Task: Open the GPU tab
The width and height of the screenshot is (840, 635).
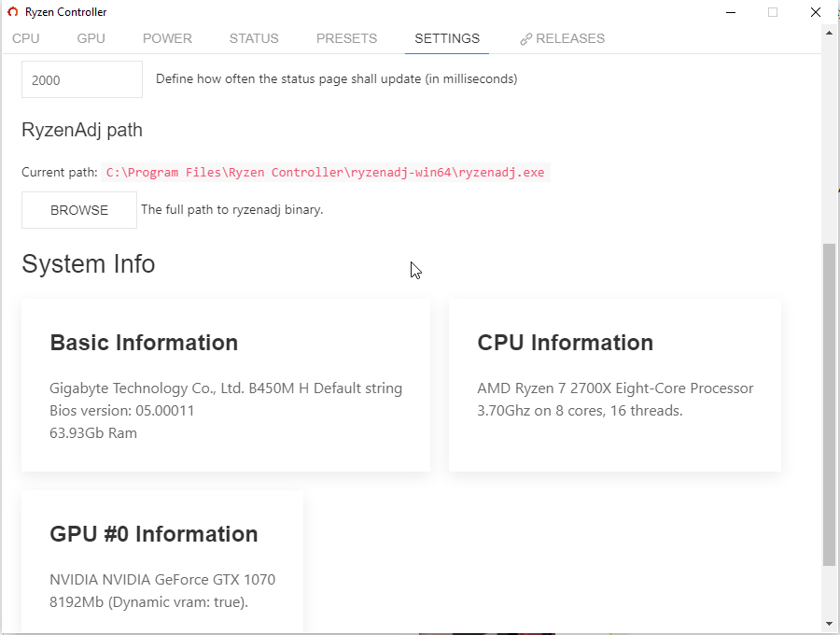Action: (x=91, y=39)
